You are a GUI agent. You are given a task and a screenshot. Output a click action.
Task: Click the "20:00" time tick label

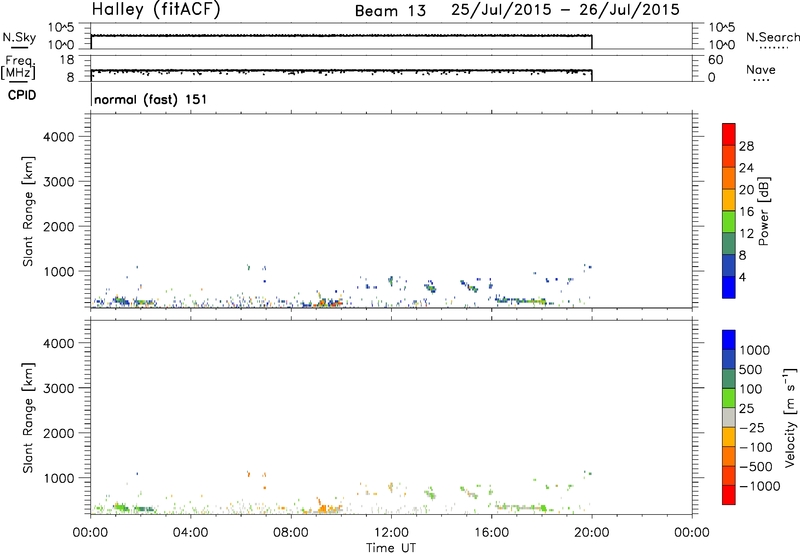(x=591, y=533)
